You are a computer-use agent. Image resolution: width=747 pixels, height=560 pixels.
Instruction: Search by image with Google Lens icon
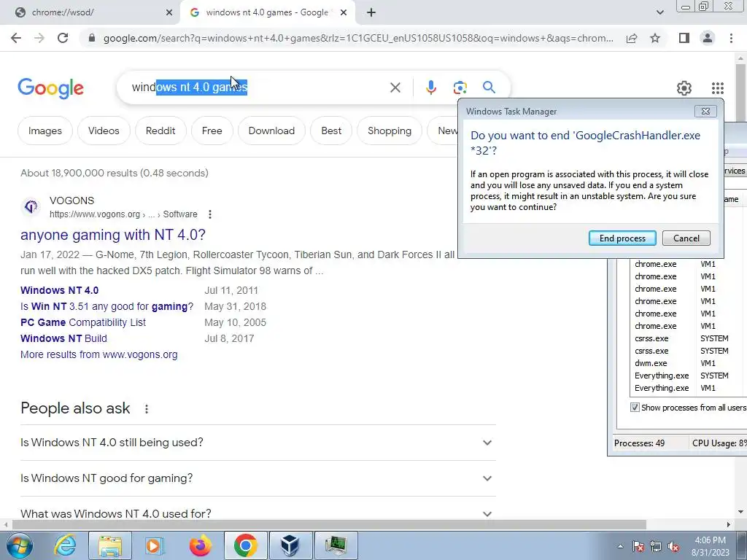pos(460,87)
